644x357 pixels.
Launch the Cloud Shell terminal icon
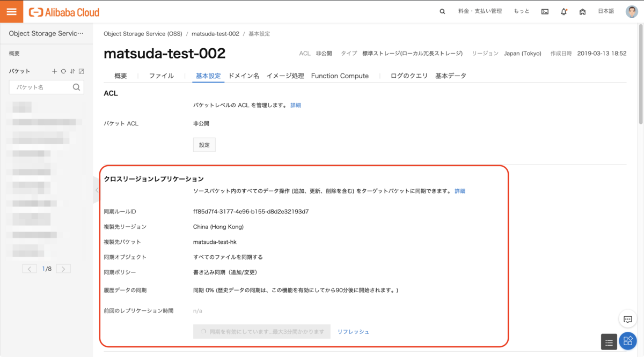tap(545, 12)
